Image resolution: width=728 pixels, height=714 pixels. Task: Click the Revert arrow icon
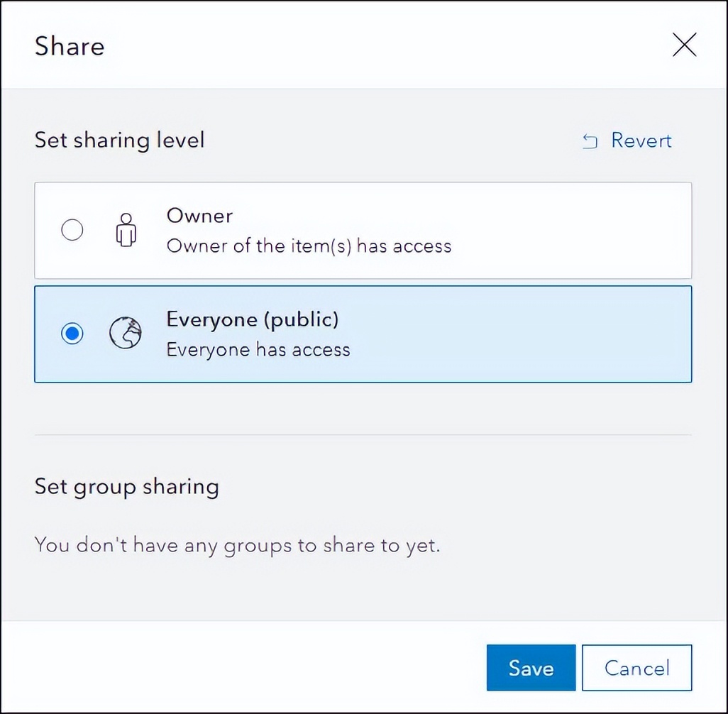[x=590, y=141]
